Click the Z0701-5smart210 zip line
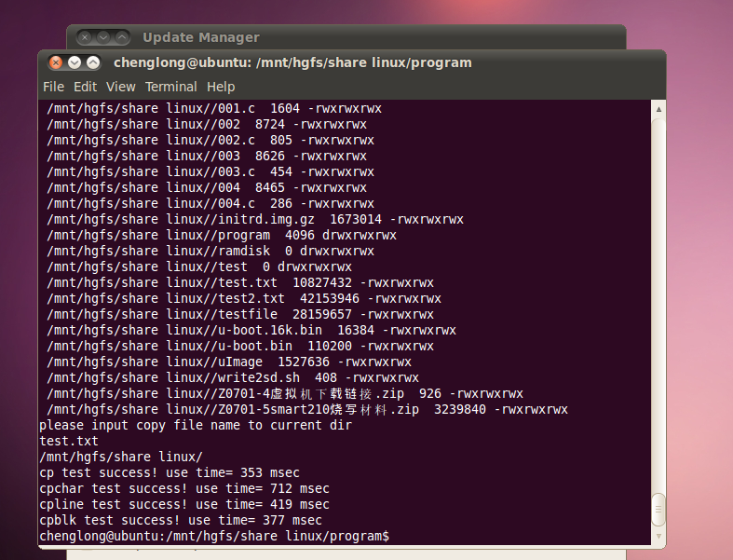733x560 pixels. (307, 410)
